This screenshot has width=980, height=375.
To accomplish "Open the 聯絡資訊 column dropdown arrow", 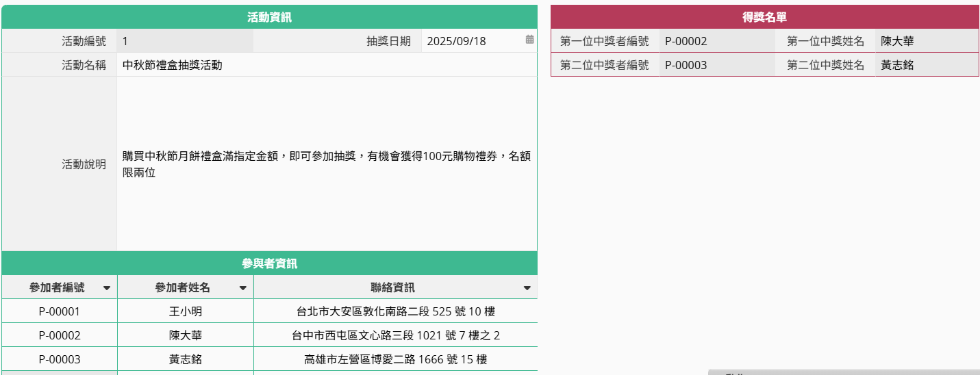I will 527,288.
